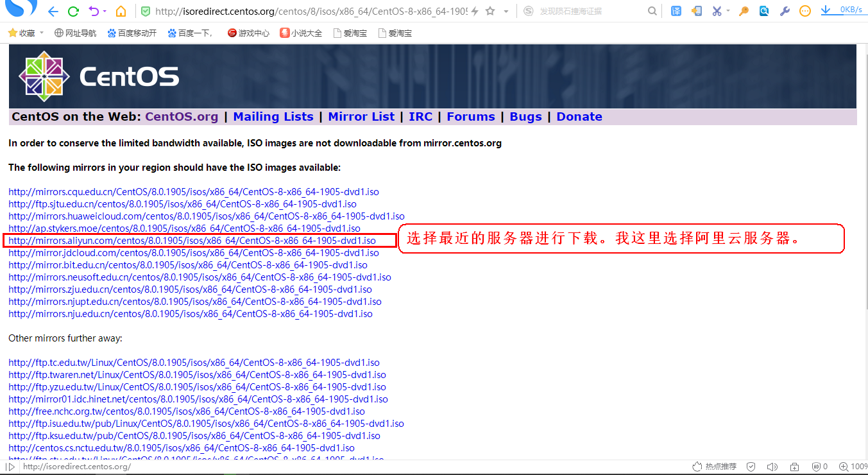868x475 pixels.
Task: Click the 热点推荐 rocket in status bar
Action: click(715, 467)
